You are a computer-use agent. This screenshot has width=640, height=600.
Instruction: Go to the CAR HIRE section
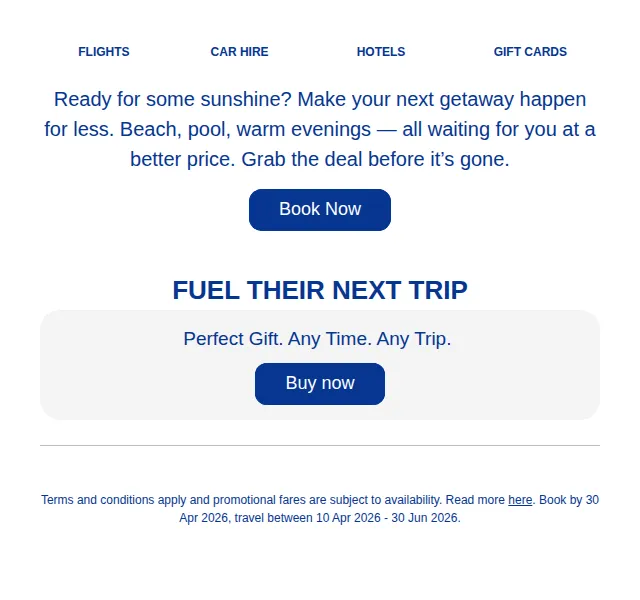[x=239, y=52]
